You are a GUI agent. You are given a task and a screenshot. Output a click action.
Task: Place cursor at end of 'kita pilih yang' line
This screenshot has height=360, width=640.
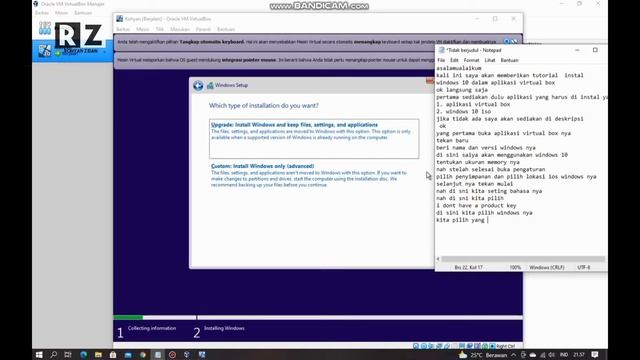(x=488, y=220)
